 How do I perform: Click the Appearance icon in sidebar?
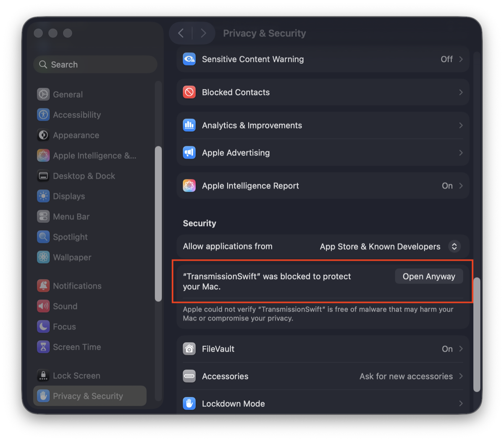(x=43, y=135)
